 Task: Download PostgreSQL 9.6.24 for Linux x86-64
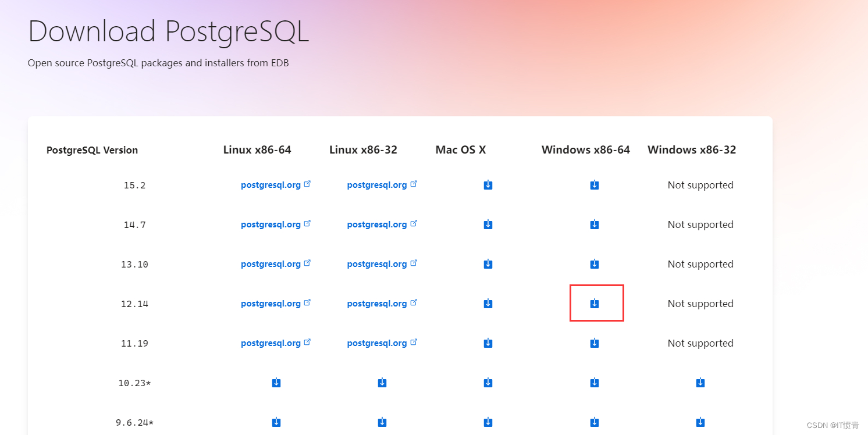pyautogui.click(x=276, y=422)
